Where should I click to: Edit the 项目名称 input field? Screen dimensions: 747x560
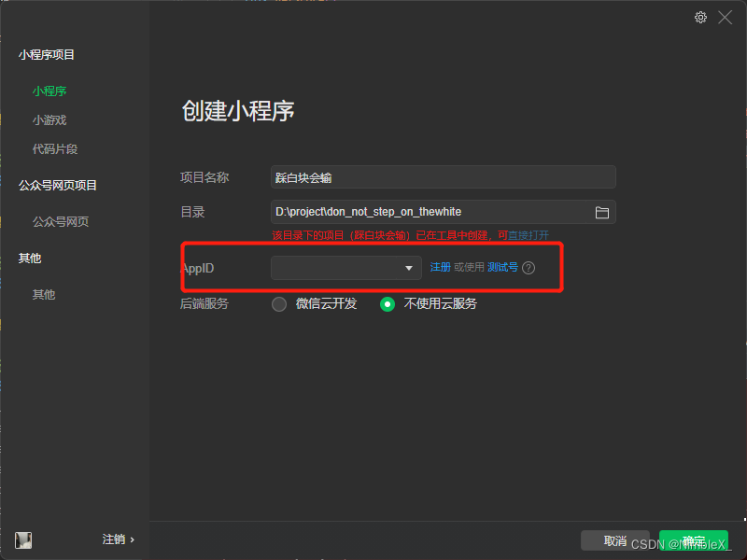pyautogui.click(x=443, y=177)
